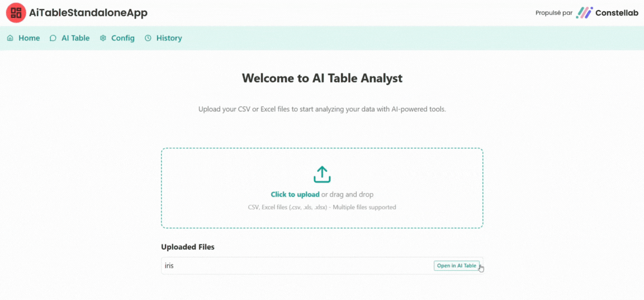The height and width of the screenshot is (300, 644).
Task: Click the supported file types hint text
Action: point(322,207)
